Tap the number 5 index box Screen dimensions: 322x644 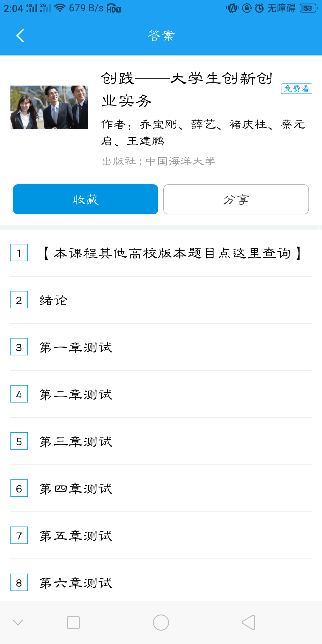[x=19, y=441]
